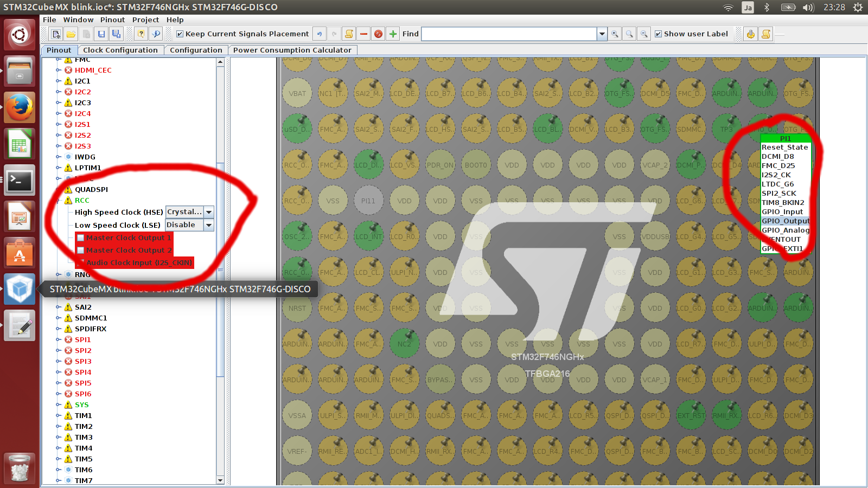This screenshot has width=868, height=488.
Task: Click the undo arrow icon
Action: (x=320, y=34)
